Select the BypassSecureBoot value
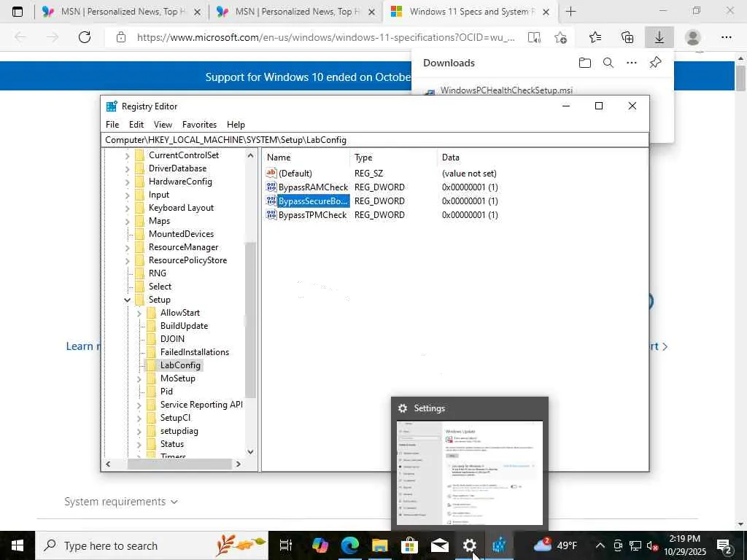The height and width of the screenshot is (560, 747). (313, 201)
